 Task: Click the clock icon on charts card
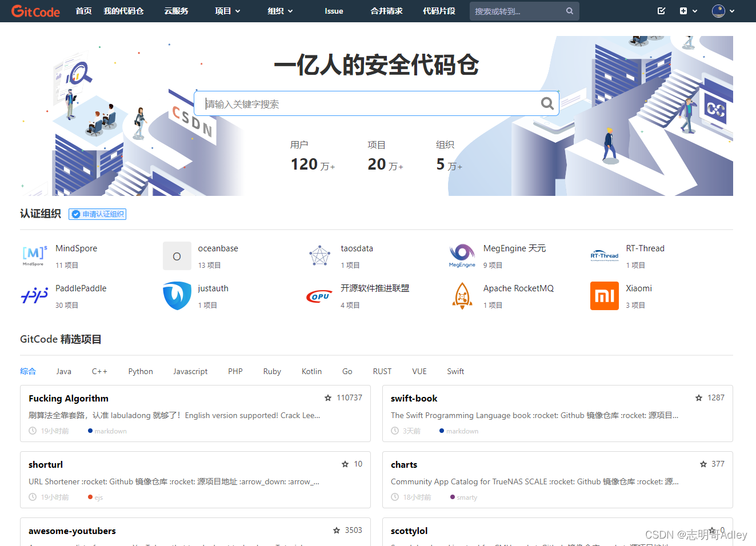click(x=395, y=497)
